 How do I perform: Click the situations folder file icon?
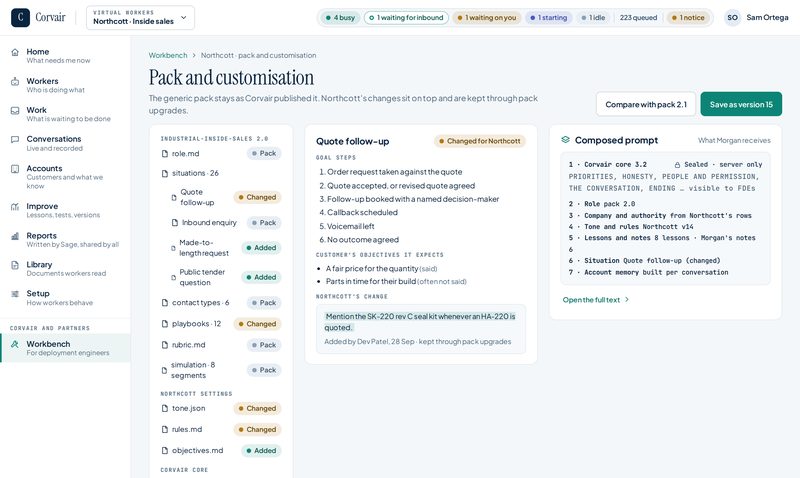[x=165, y=173]
